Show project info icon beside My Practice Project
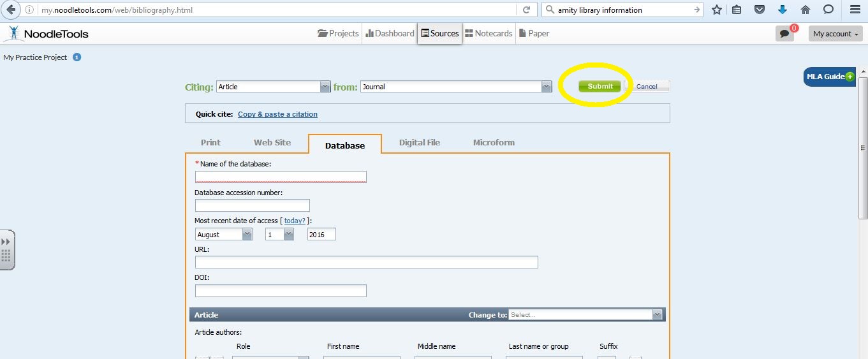Screen dimensions: 868x359 pos(77,57)
